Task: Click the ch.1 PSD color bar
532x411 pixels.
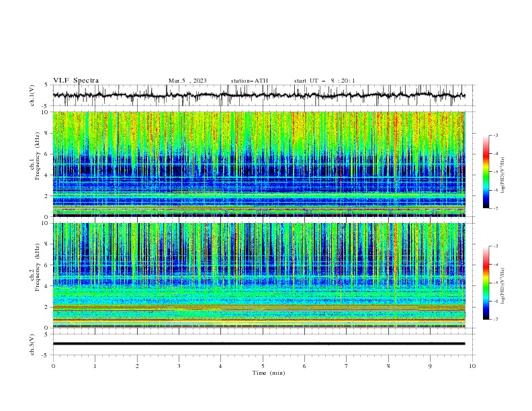Action: pyautogui.click(x=486, y=172)
